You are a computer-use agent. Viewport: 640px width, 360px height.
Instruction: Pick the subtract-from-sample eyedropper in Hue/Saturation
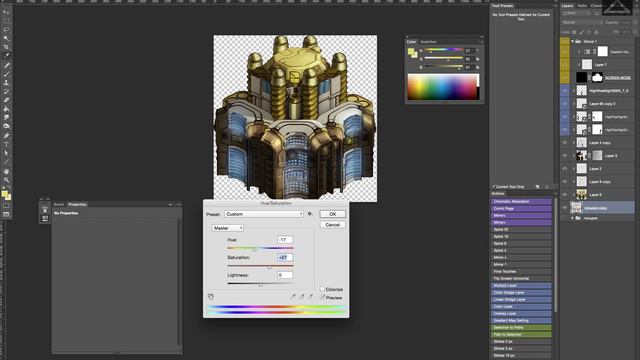(x=311, y=296)
